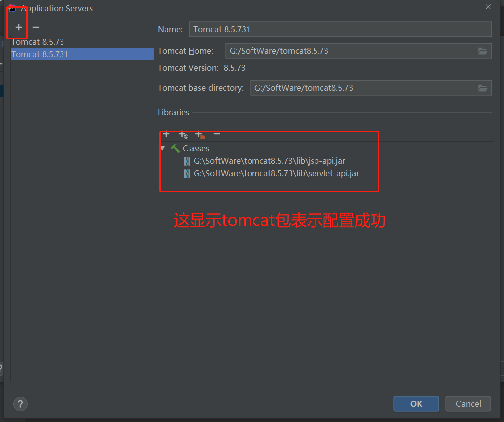Browse for Tomcat Home folder
The width and height of the screenshot is (504, 422).
[483, 51]
